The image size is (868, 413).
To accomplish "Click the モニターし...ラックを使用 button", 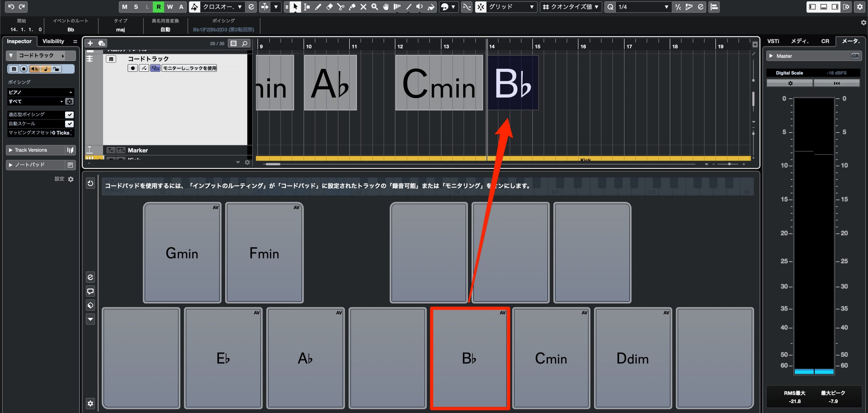I will click(x=190, y=68).
